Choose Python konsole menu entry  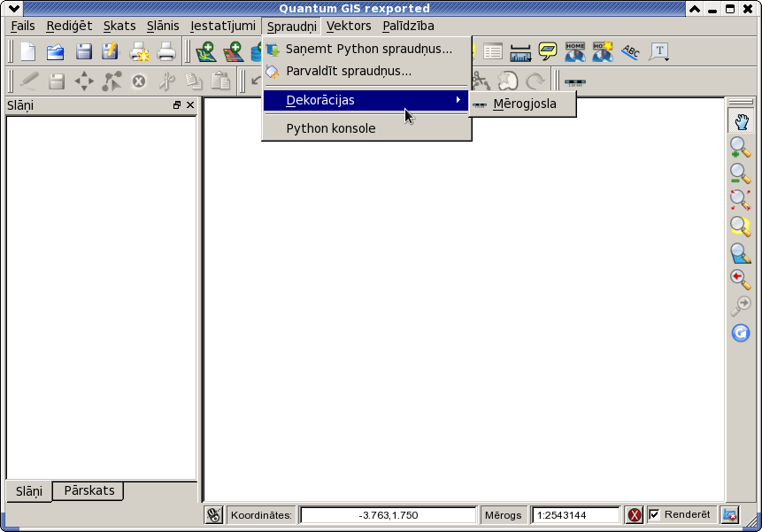pyautogui.click(x=366, y=128)
